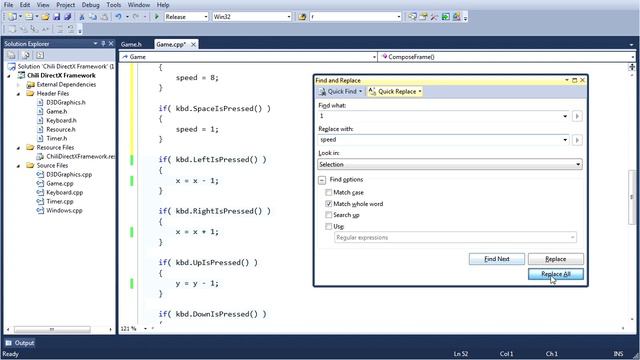Click expression builder arrow beside Find what
Viewport: 640px width, 360px height.
click(x=577, y=116)
